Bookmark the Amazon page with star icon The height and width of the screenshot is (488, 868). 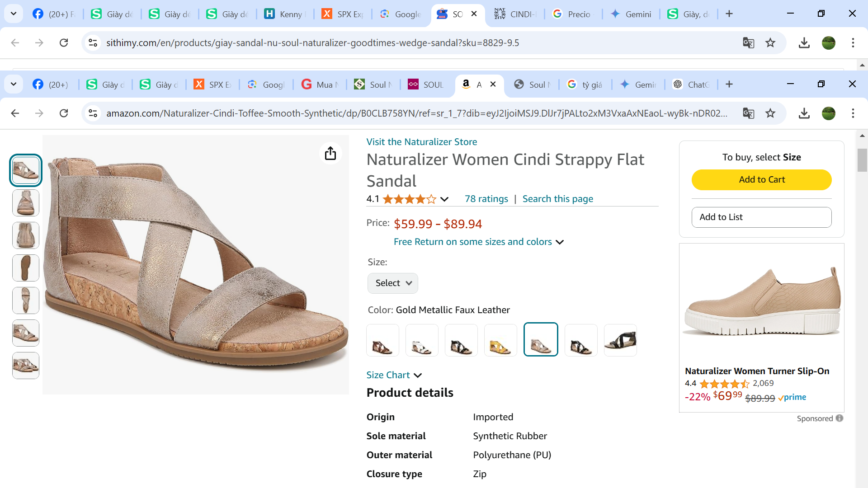pos(770,113)
